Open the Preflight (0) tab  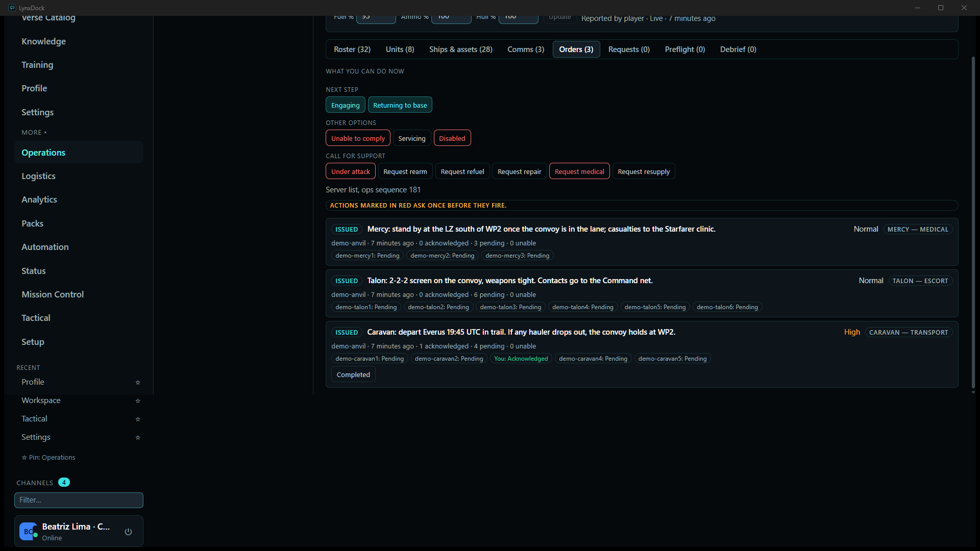(684, 49)
